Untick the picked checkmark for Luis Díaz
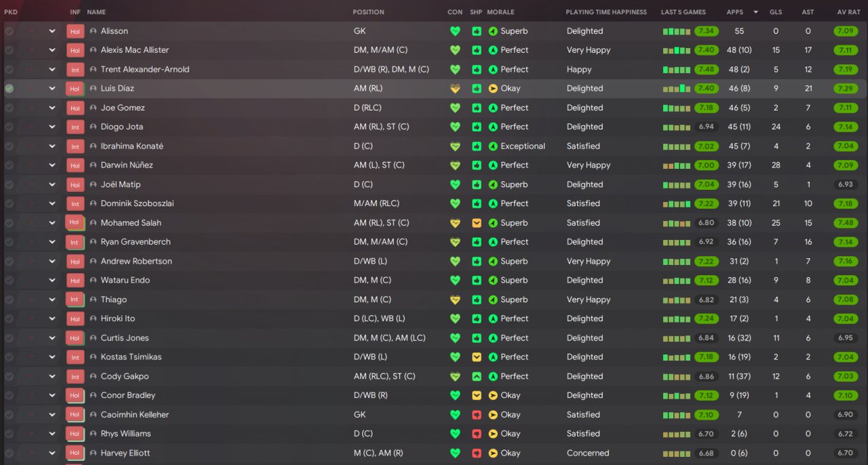The image size is (868, 465). (x=9, y=89)
